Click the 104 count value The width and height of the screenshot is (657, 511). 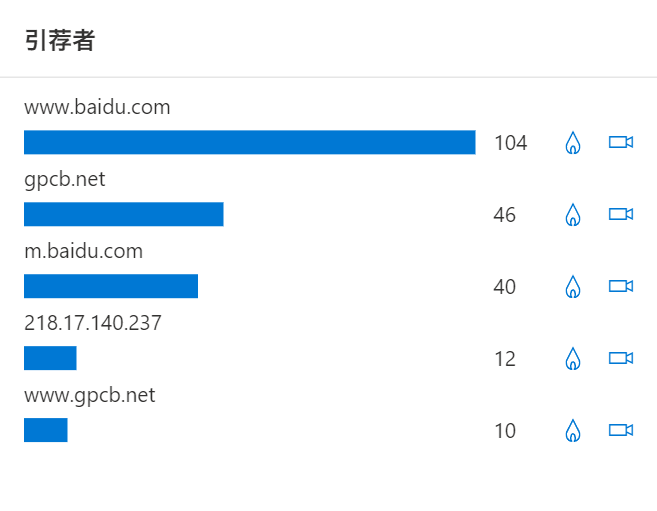click(511, 143)
